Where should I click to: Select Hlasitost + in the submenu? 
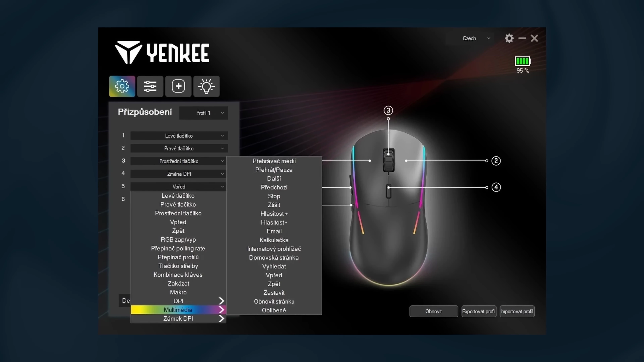click(274, 214)
